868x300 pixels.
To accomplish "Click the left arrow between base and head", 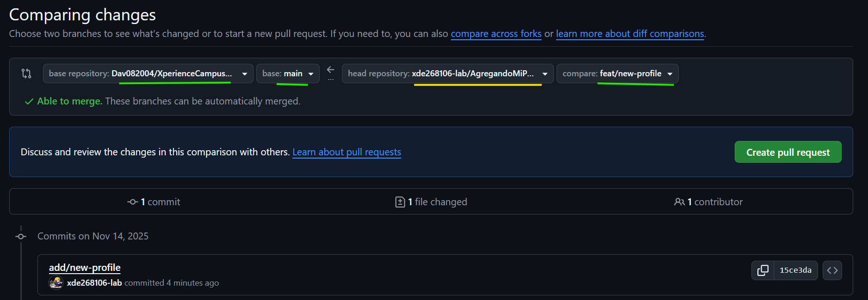I will point(330,70).
